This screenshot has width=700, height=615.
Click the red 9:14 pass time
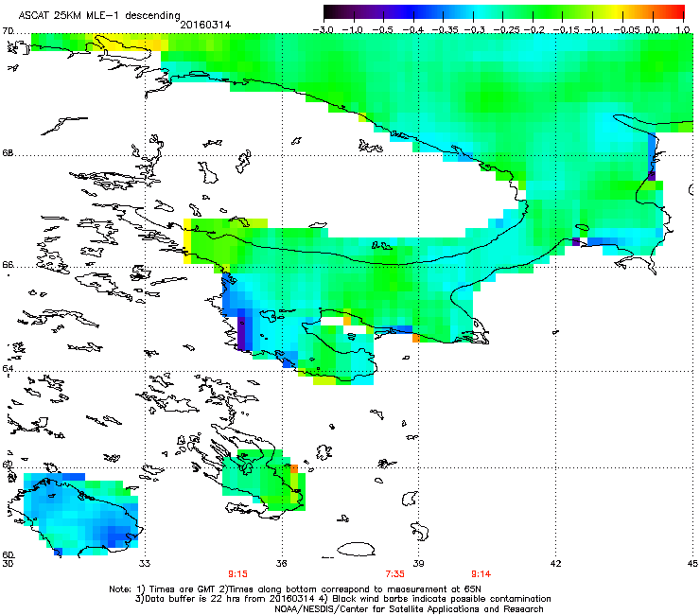481,574
